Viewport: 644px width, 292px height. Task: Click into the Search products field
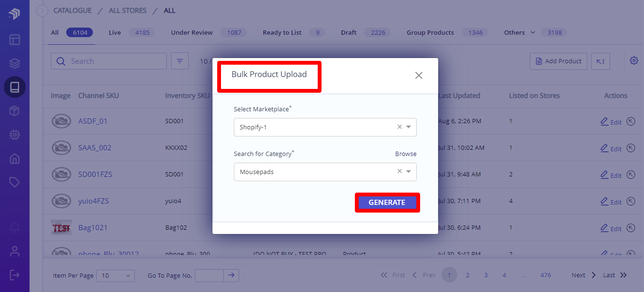click(109, 61)
